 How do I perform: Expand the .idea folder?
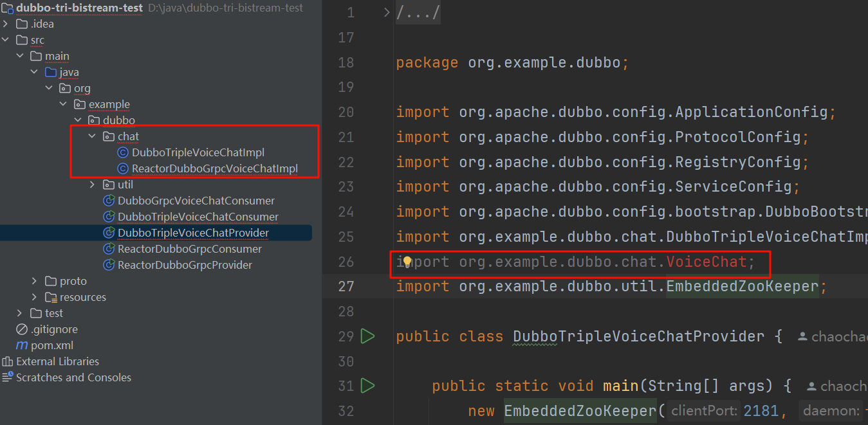(6, 24)
